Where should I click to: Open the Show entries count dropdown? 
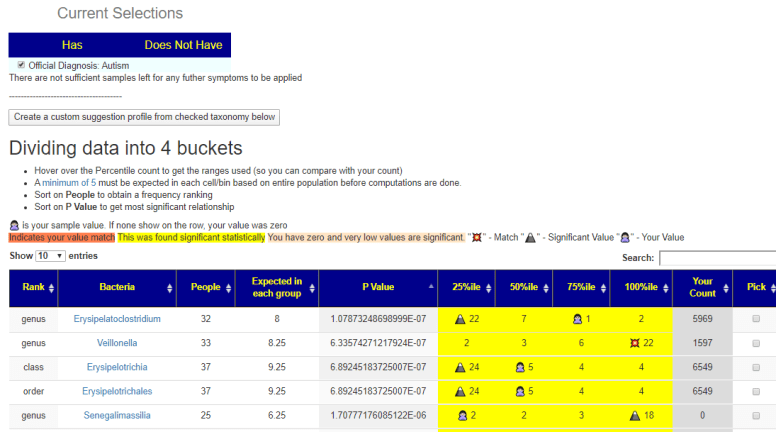[x=50, y=256]
